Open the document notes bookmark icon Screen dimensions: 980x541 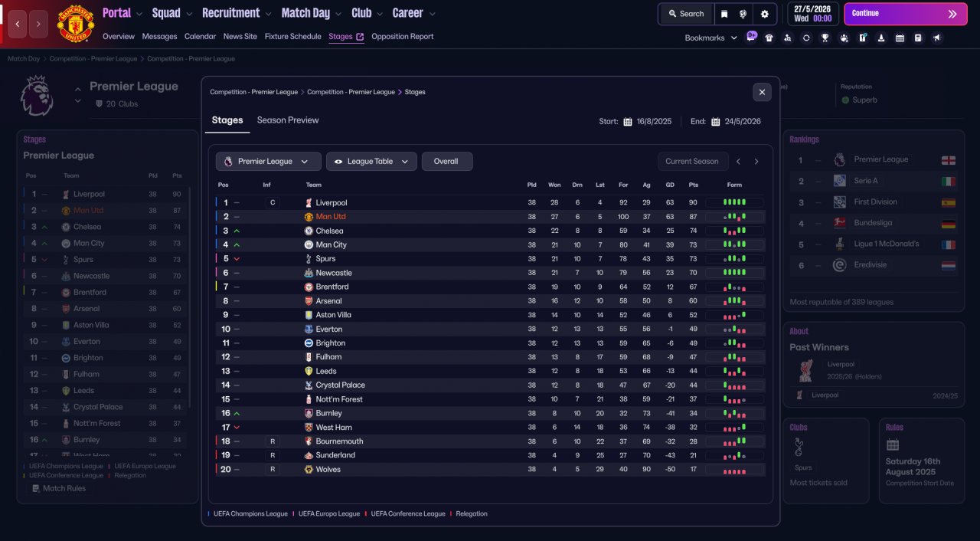coord(918,38)
